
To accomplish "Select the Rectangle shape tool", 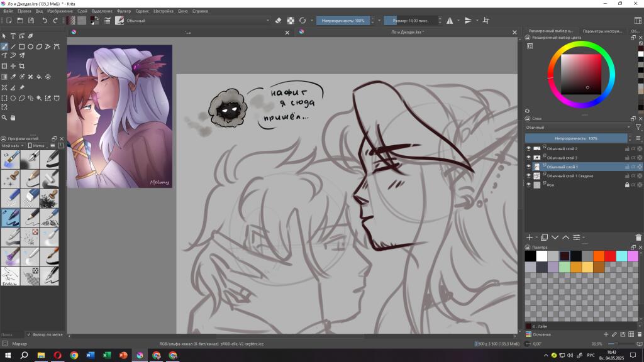I will point(22,47).
